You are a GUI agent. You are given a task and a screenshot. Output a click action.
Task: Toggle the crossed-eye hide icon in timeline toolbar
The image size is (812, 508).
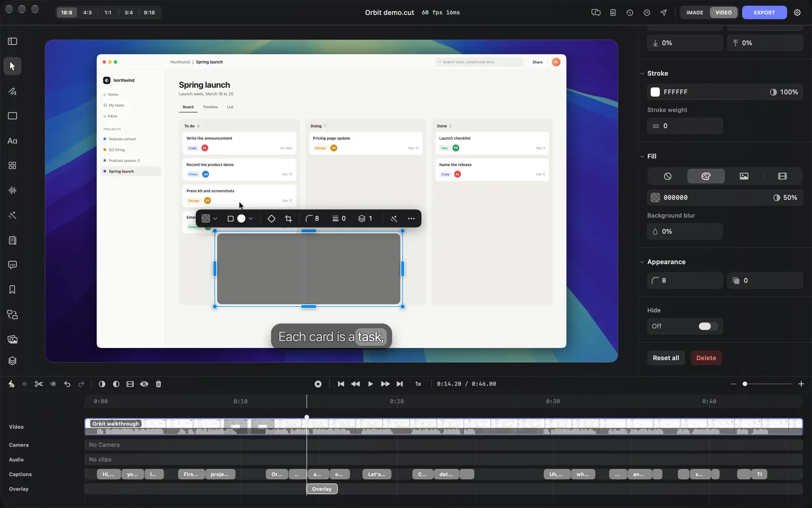point(144,384)
